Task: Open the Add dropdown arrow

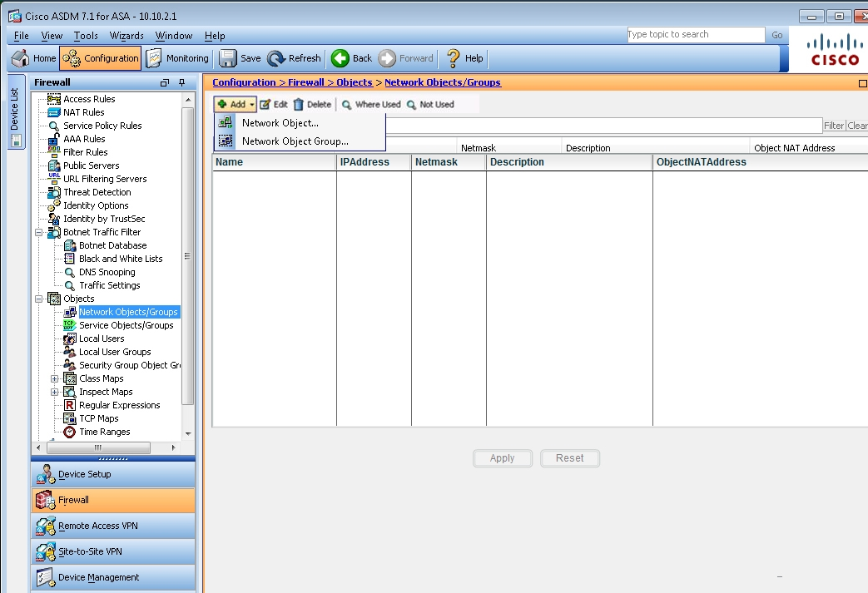Action: (x=252, y=104)
